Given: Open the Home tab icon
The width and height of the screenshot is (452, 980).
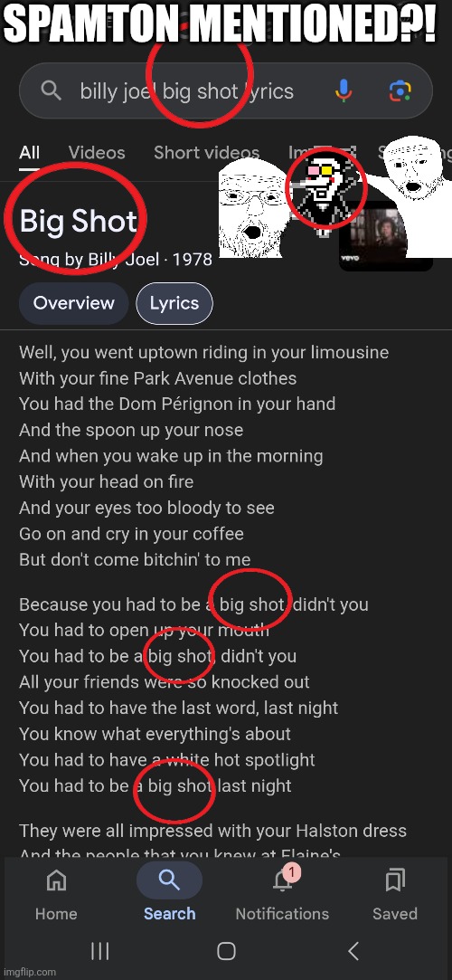Looking at the screenshot, I should (x=56, y=880).
